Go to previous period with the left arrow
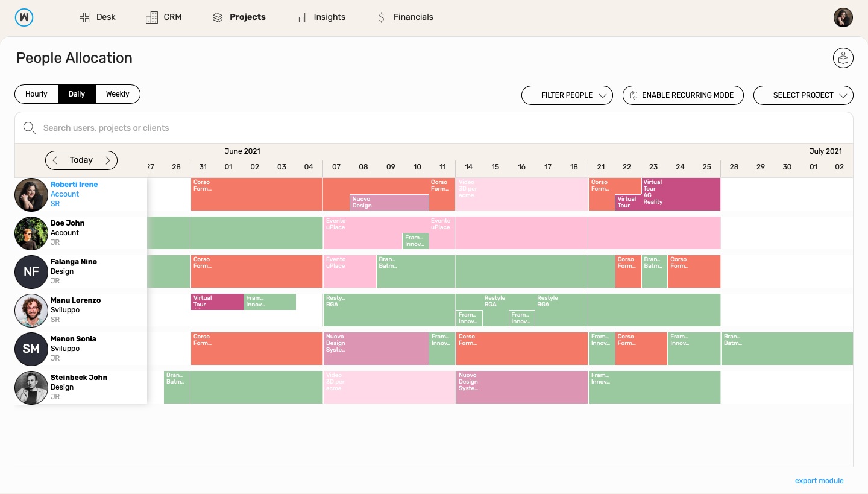Image resolution: width=868 pixels, height=494 pixels. coord(55,160)
